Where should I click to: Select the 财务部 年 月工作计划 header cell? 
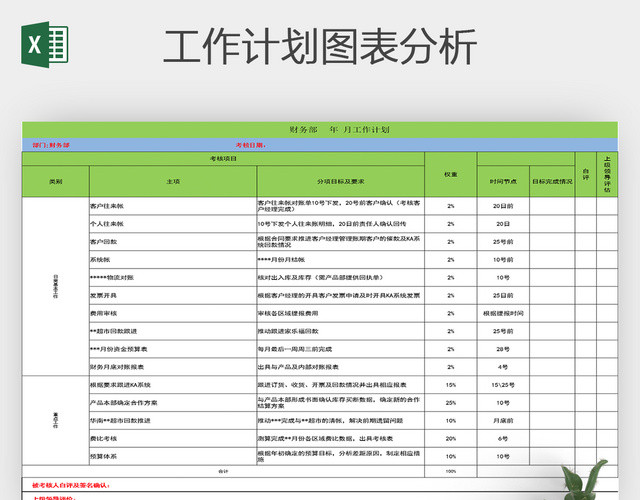coord(320,130)
